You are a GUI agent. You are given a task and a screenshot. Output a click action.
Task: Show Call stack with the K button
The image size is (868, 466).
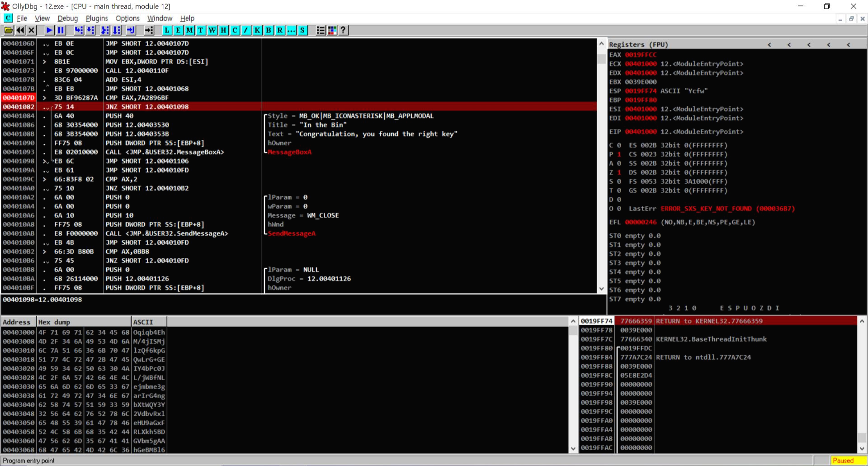tap(258, 30)
